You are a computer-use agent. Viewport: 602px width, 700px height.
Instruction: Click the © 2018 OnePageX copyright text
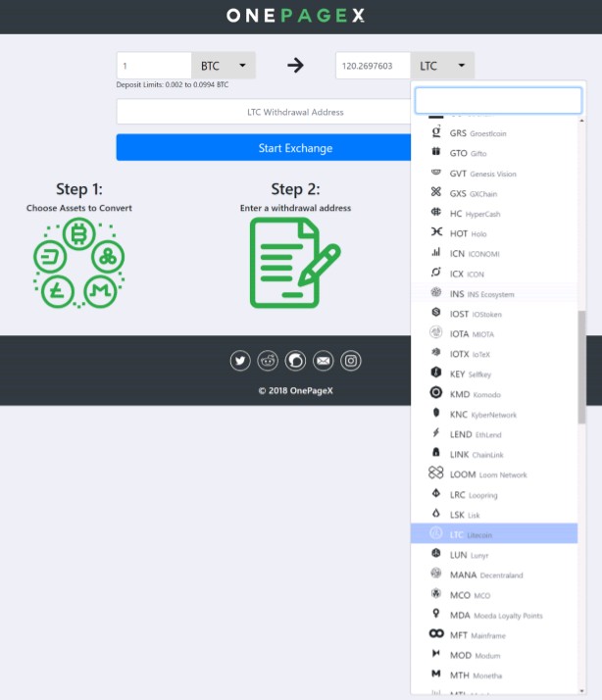coord(296,390)
